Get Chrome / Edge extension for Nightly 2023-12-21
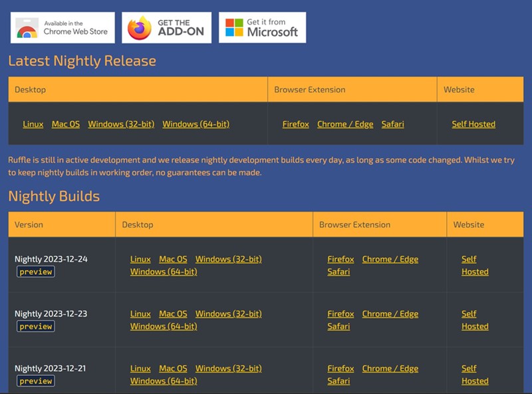 click(390, 369)
